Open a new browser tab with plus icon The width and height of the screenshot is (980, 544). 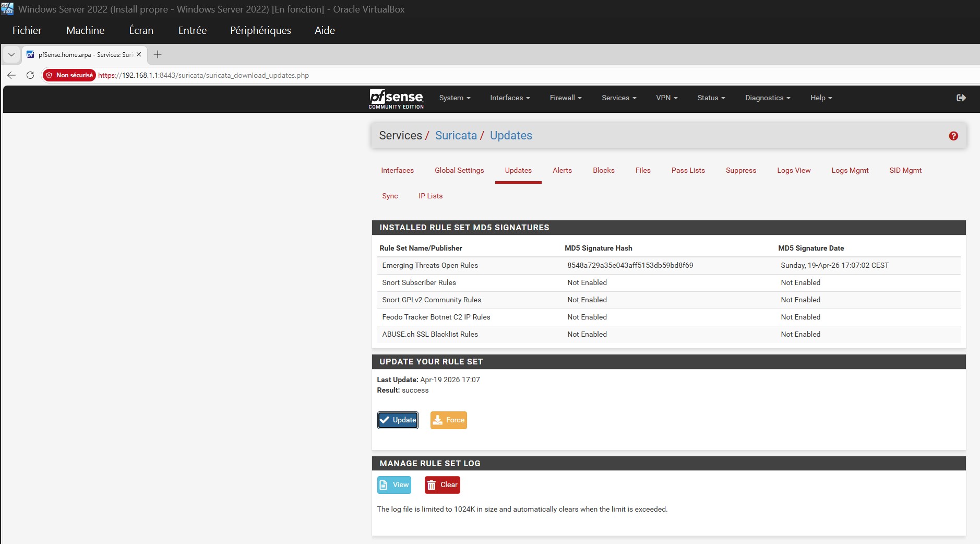158,54
